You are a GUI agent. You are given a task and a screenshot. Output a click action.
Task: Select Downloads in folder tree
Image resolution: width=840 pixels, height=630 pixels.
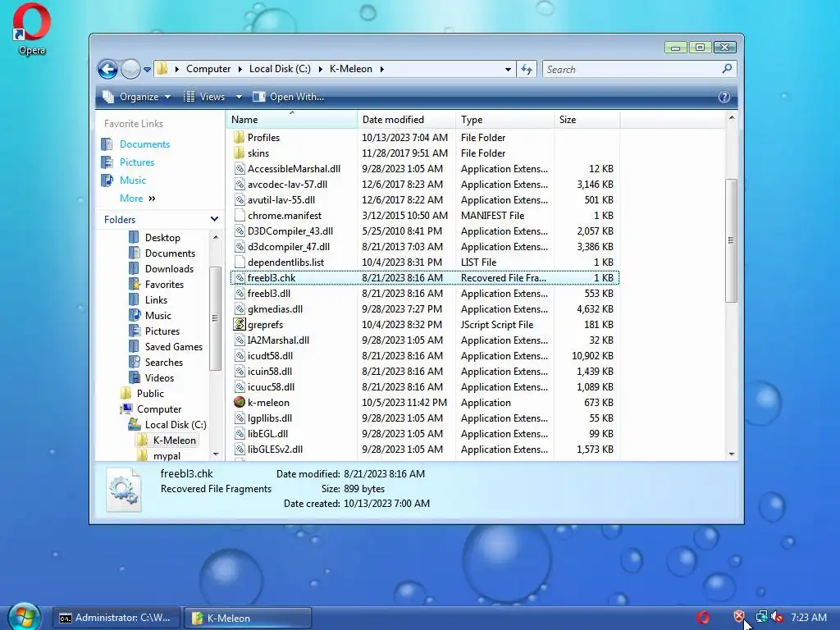point(169,269)
